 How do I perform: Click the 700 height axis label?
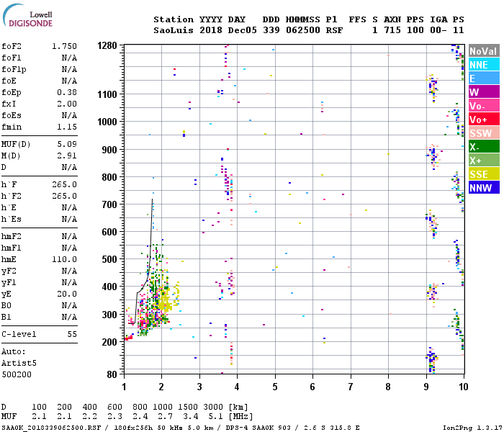(109, 204)
